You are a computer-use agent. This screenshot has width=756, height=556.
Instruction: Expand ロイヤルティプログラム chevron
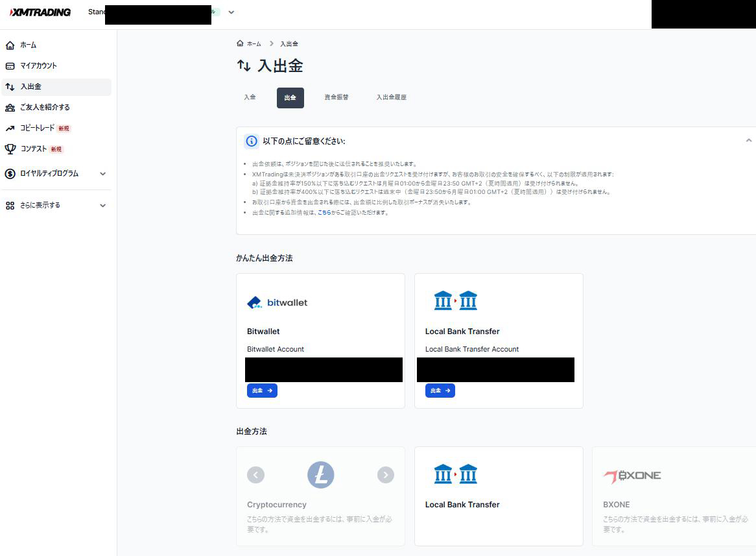[102, 174]
